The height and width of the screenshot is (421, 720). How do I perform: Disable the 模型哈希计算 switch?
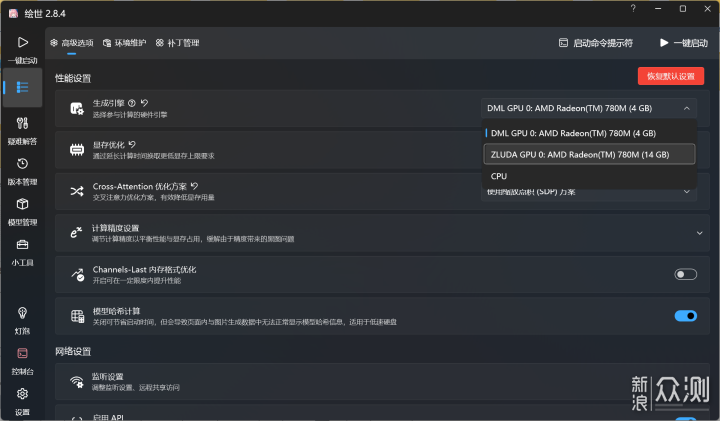click(x=686, y=316)
